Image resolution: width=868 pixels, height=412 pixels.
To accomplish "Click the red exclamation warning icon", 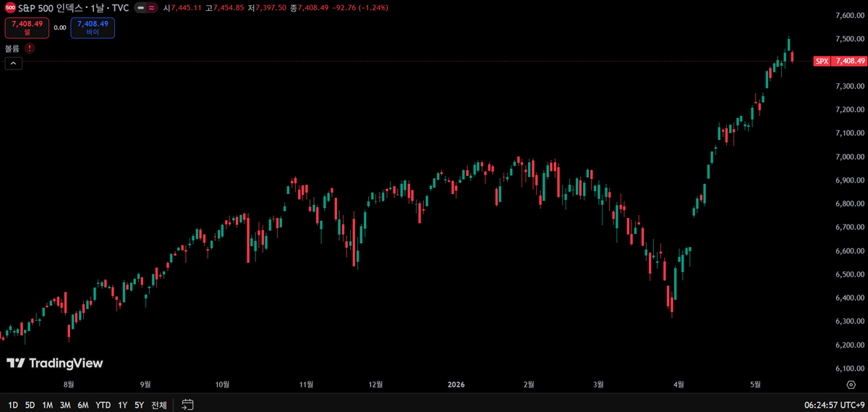I will (30, 48).
